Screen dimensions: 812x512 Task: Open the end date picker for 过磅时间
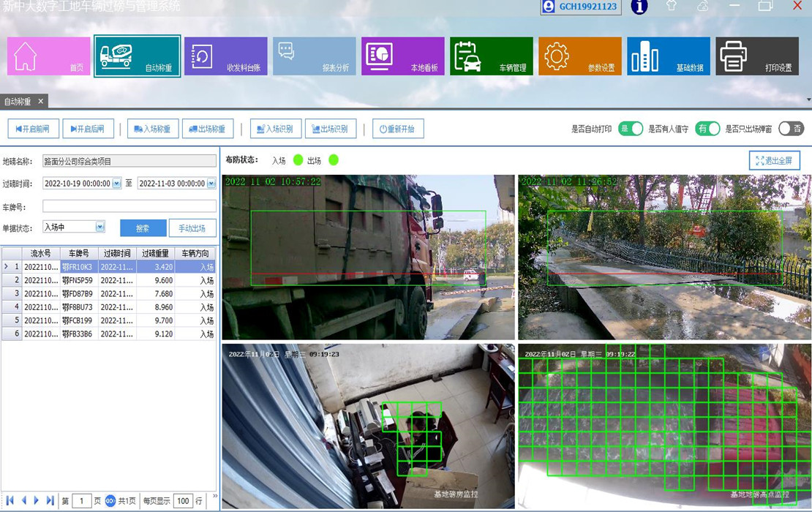pyautogui.click(x=211, y=184)
